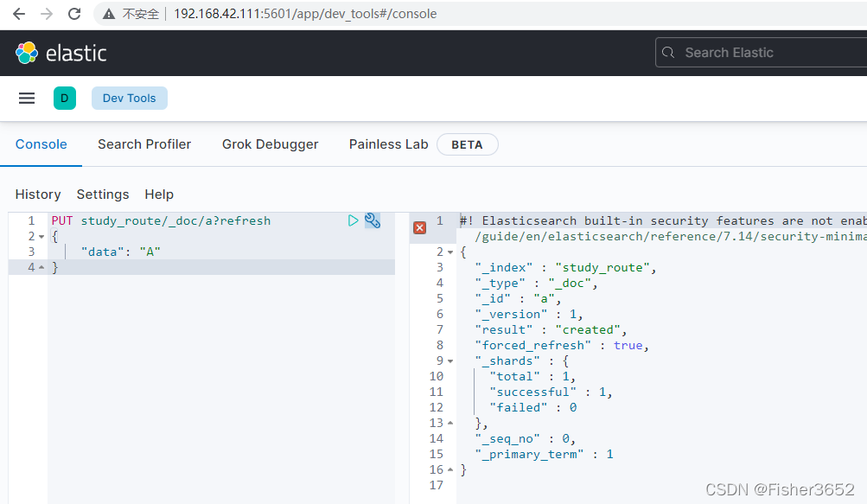Open the Help panel

tap(159, 195)
